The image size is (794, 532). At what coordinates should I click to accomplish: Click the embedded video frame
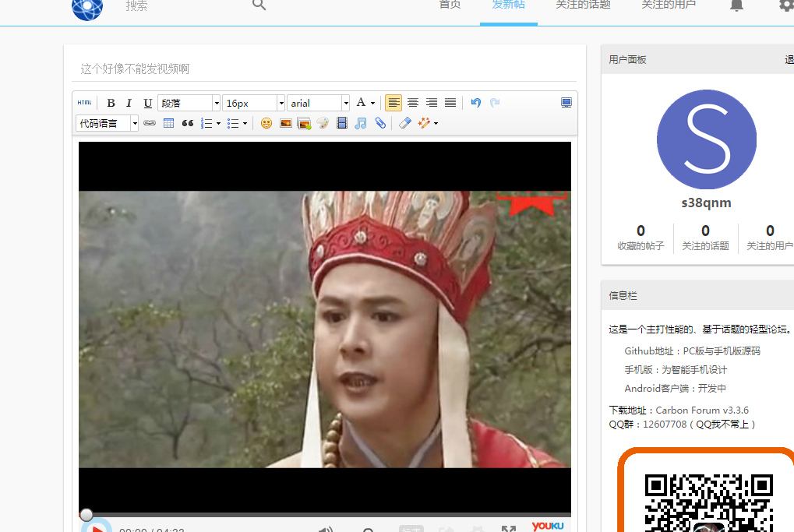pyautogui.click(x=325, y=329)
